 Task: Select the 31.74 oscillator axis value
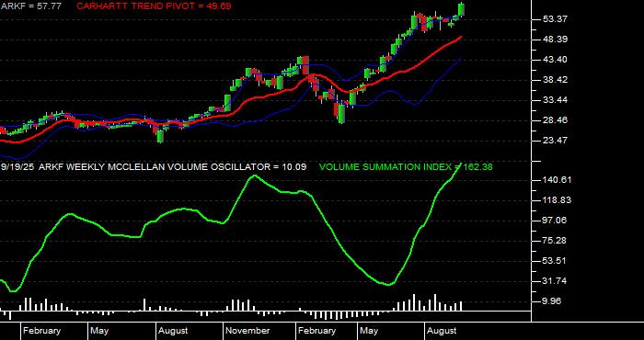pos(555,281)
